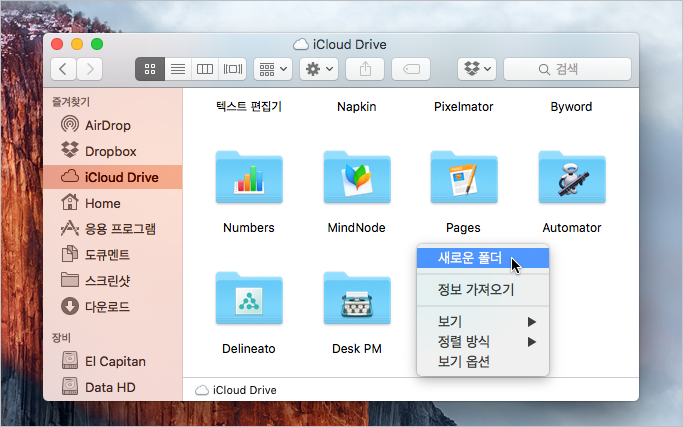Click the 텍스트 편집기 label
The image size is (683, 427).
249,106
